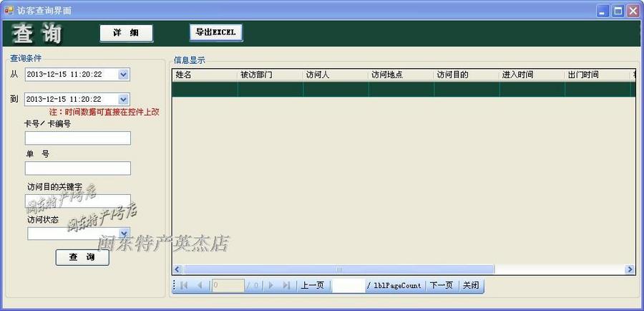Select the highlighted empty first table row
The image size is (644, 311).
coord(404,90)
